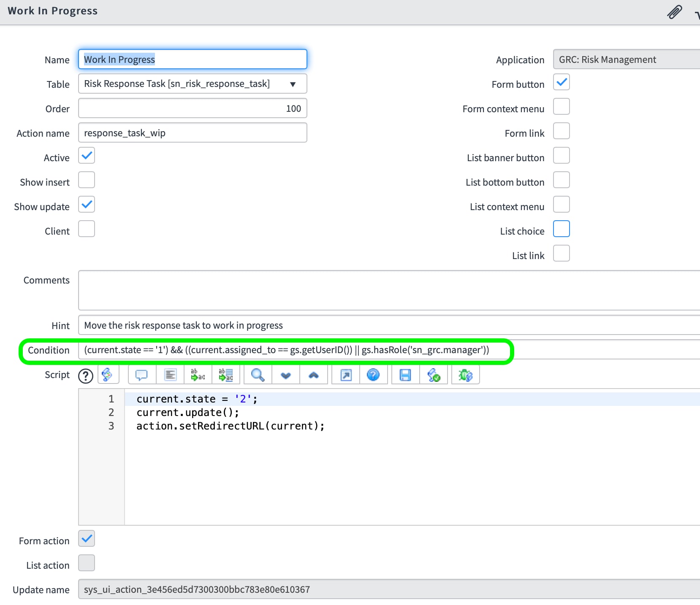
Task: Toggle code comments via the comment icon
Action: click(141, 375)
